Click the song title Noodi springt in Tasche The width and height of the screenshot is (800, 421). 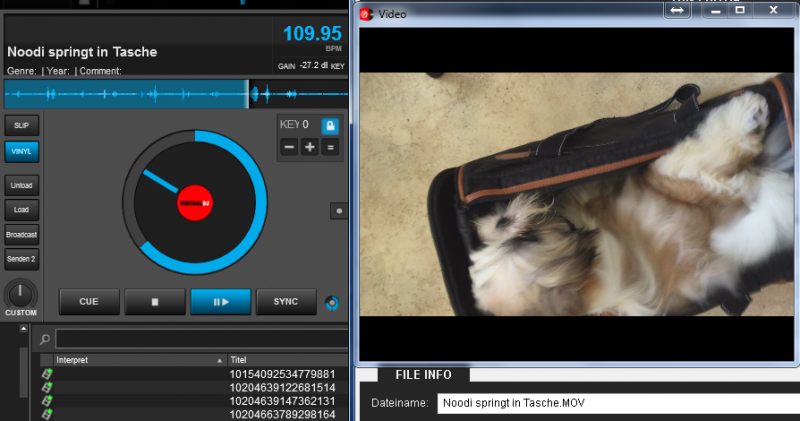coord(82,52)
